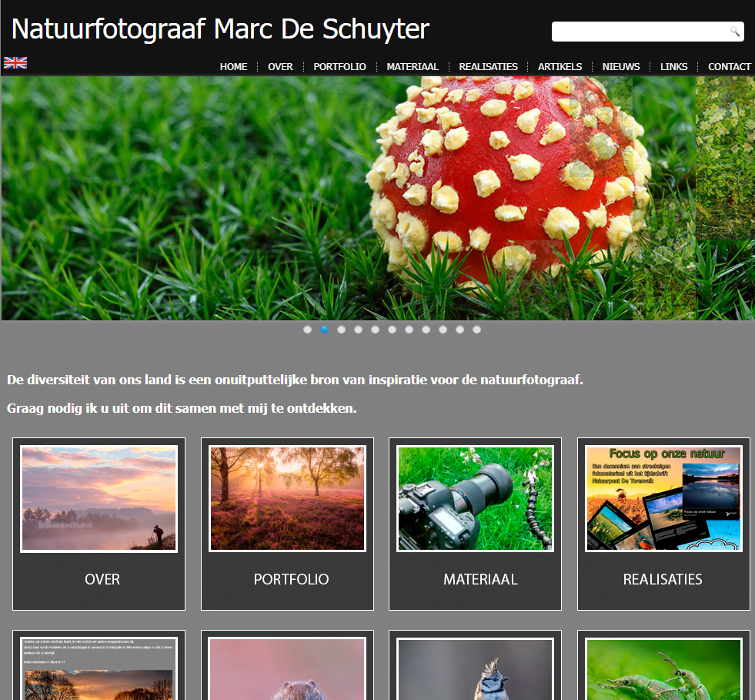This screenshot has height=700, width=755.
Task: Click the PORTFOLIO card label
Action: (292, 579)
